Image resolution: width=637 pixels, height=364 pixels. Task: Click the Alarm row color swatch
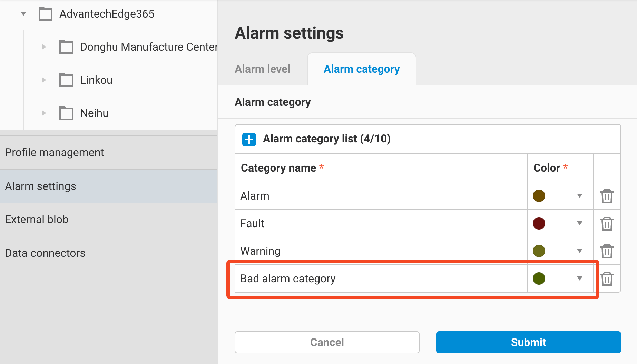pyautogui.click(x=539, y=196)
